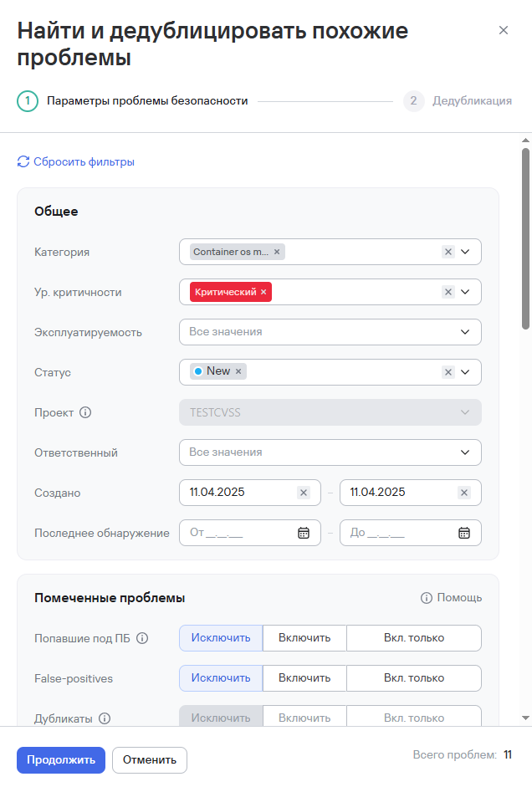Select Включить for Дубликаты
Image resolution: width=532 pixels, height=787 pixels.
click(x=304, y=716)
